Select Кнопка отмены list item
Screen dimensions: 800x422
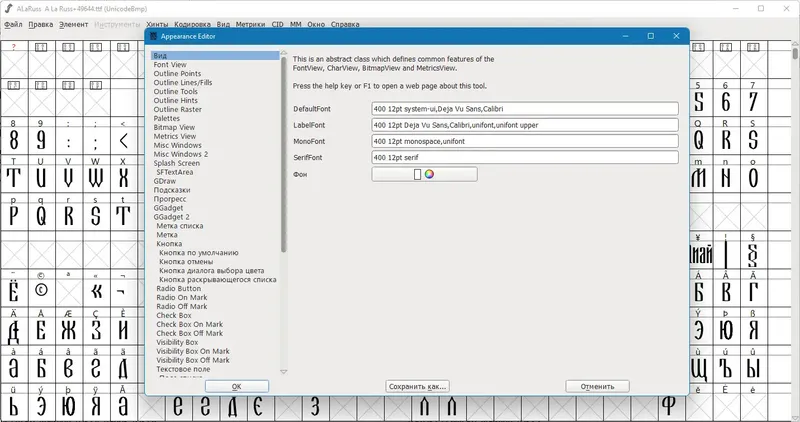point(186,262)
